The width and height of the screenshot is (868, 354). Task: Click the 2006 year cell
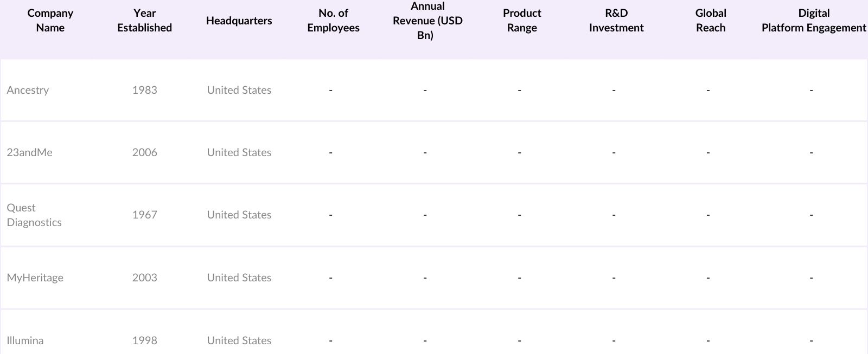(144, 152)
